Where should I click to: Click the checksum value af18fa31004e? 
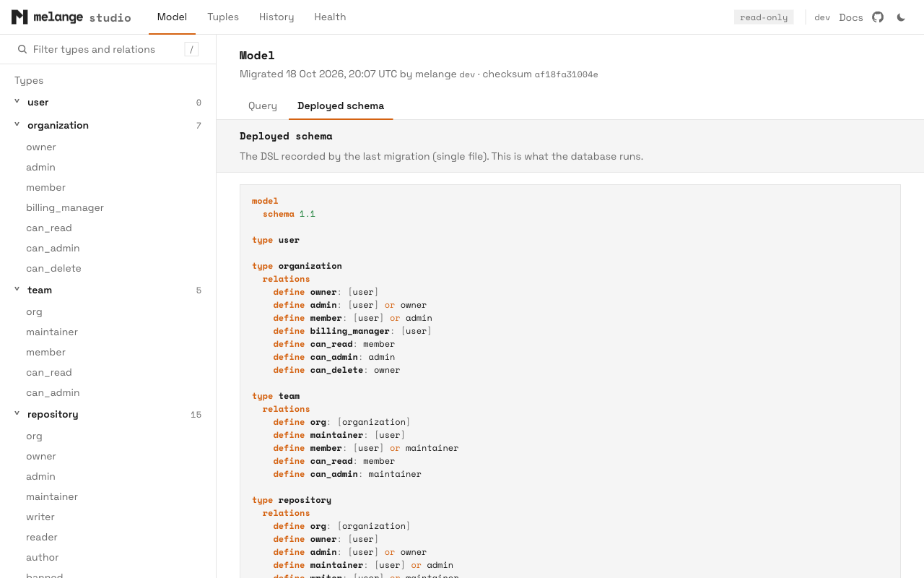(x=566, y=74)
